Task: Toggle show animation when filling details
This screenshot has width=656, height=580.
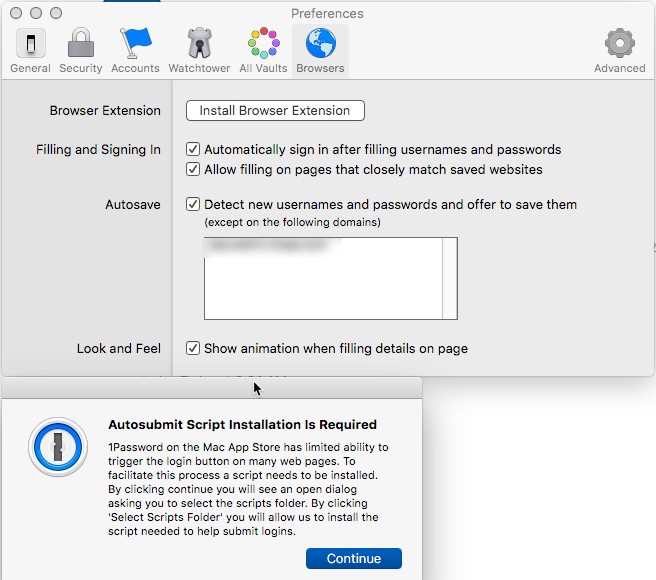Action: [x=192, y=348]
